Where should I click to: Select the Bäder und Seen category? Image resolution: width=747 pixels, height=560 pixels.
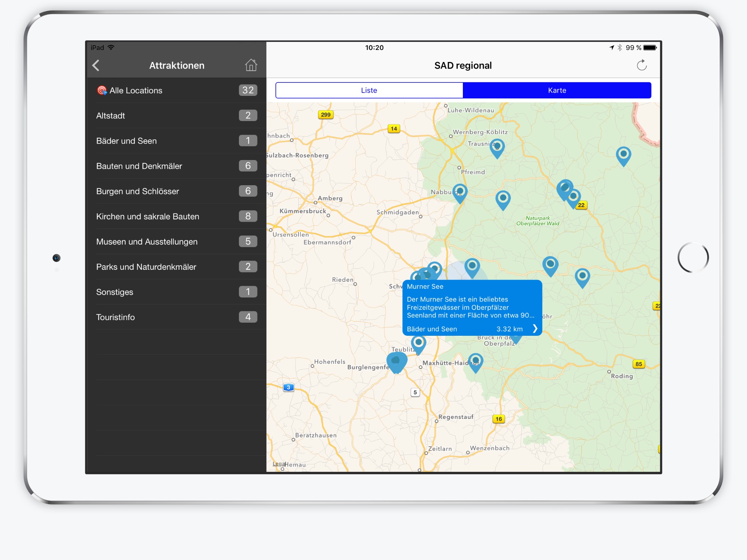(x=177, y=141)
